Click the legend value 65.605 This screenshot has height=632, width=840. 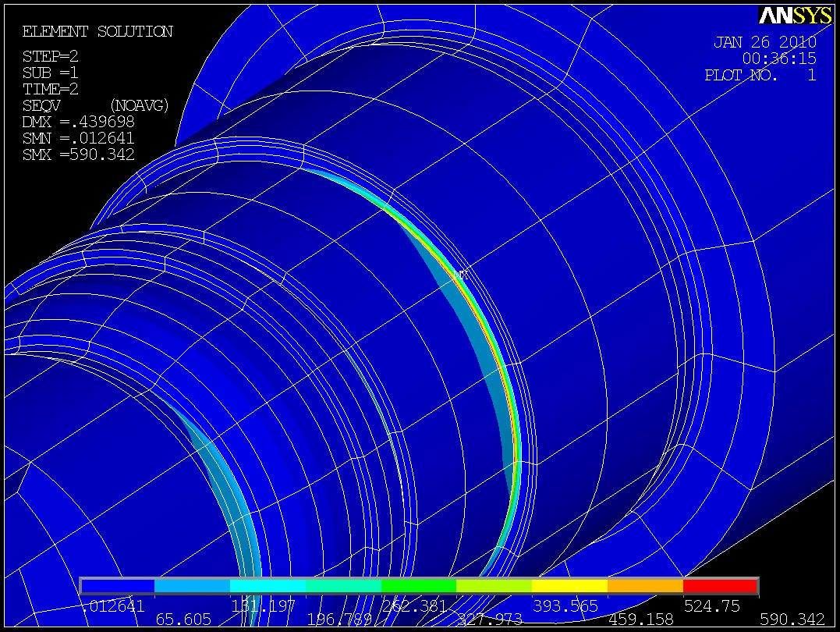183,620
